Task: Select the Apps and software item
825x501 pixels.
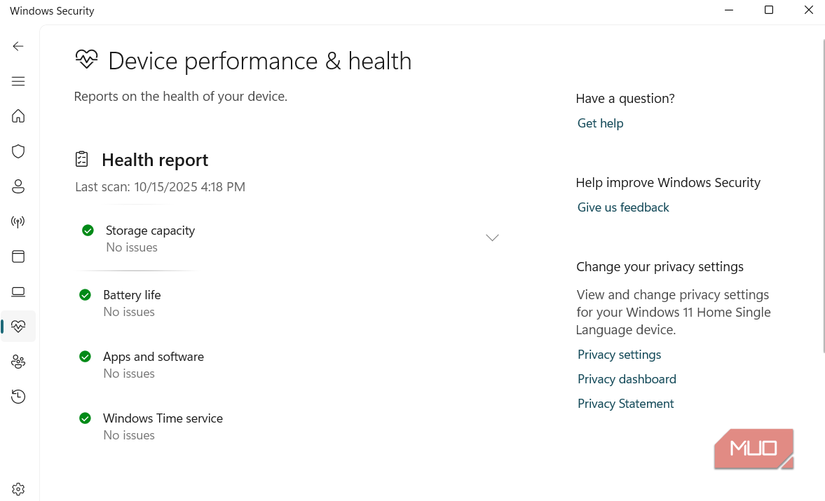Action: [153, 357]
